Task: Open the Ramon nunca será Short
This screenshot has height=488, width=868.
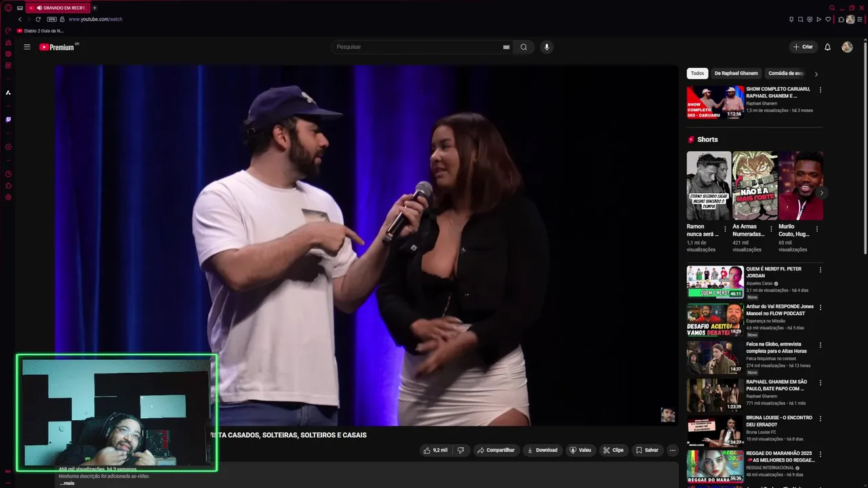Action: tap(709, 186)
